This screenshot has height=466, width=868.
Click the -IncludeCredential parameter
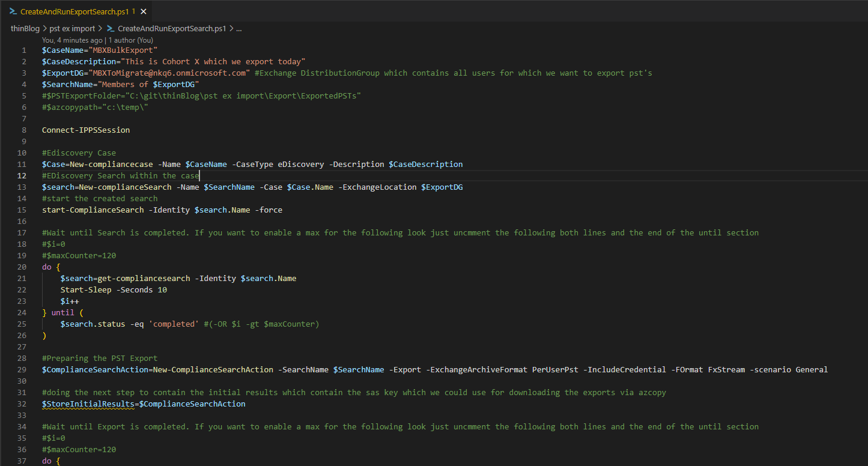pyautogui.click(x=624, y=369)
